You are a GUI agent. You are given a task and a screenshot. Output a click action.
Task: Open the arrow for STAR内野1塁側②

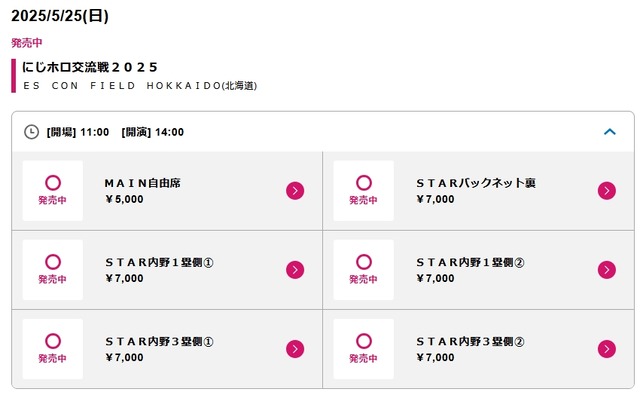(x=607, y=270)
